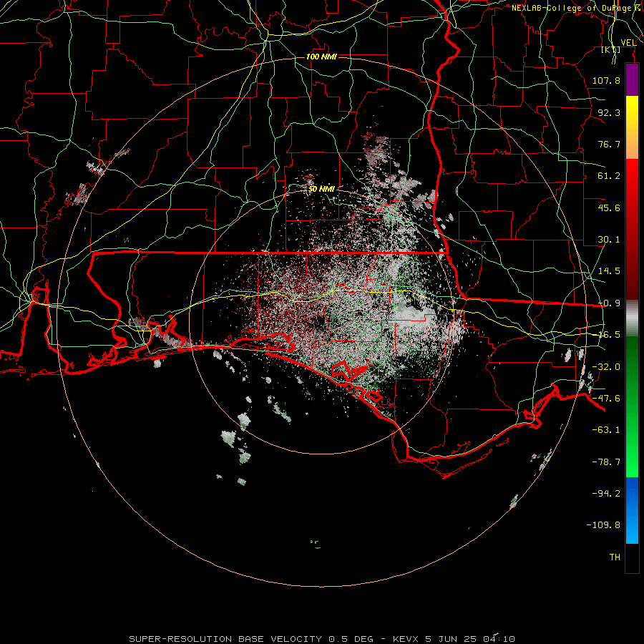Click the black TH segment of color bar
This screenshot has width=644, height=644.
click(632, 558)
